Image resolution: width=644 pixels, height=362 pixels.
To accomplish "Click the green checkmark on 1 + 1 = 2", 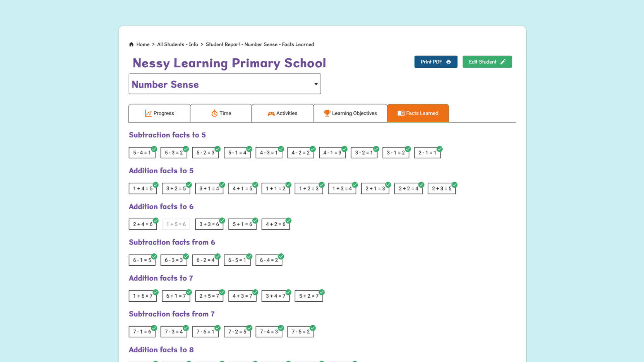I will click(x=288, y=185).
